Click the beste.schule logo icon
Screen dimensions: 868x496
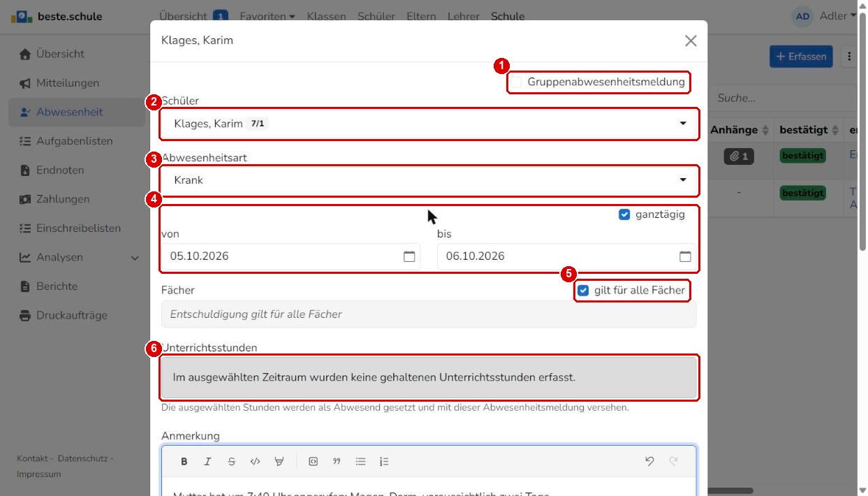click(21, 16)
